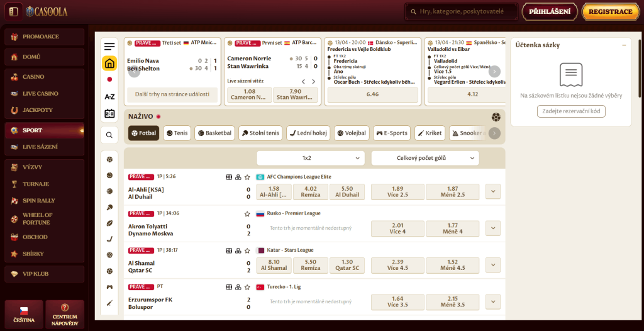This screenshot has width=644, height=331.
Task: Click the magnifier search icon in sports sidebar
Action: coord(109,135)
